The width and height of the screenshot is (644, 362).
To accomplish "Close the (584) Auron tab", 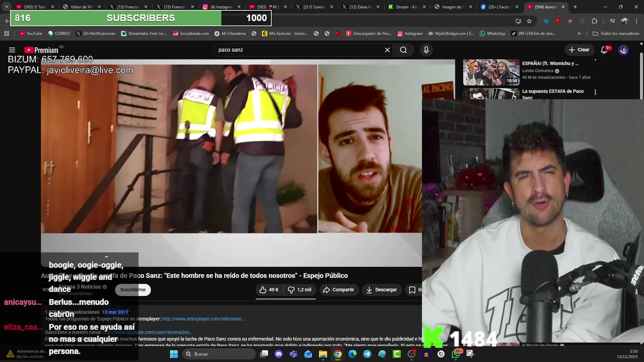I will [x=563, y=7].
